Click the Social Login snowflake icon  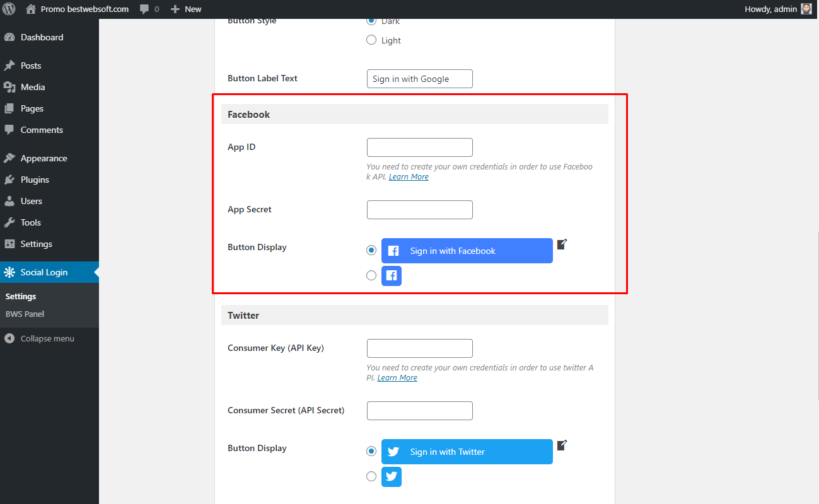(x=9, y=272)
